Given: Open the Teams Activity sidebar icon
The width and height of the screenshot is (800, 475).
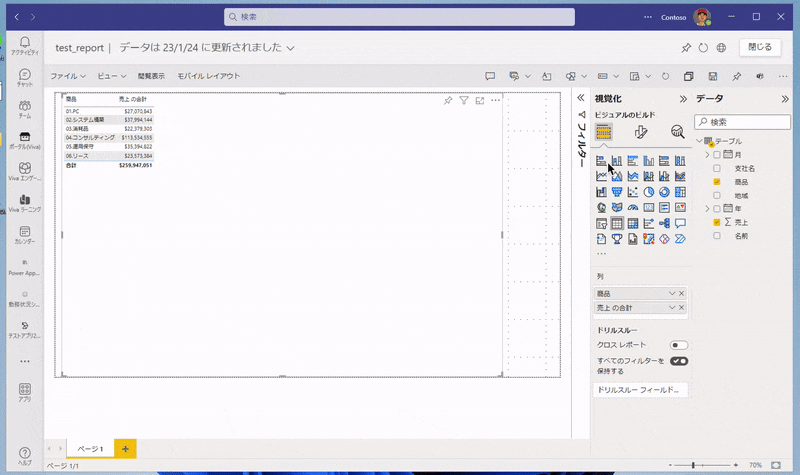Looking at the screenshot, I should click(x=24, y=45).
